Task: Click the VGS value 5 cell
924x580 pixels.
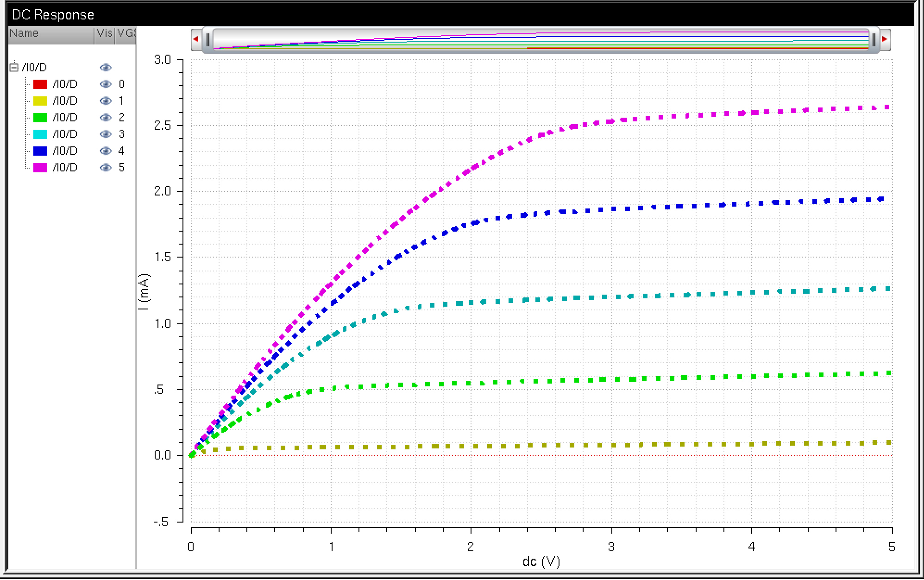Action: tap(122, 168)
